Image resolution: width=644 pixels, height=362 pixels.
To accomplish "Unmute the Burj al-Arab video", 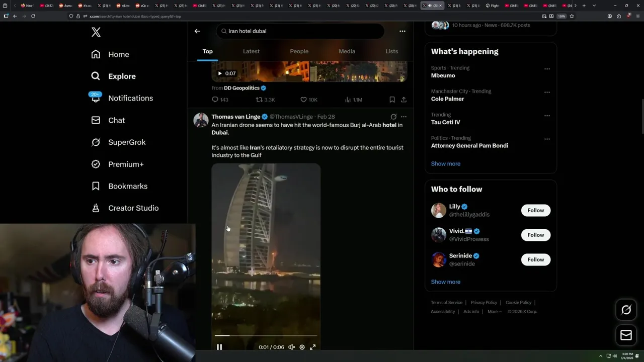I will click(291, 347).
